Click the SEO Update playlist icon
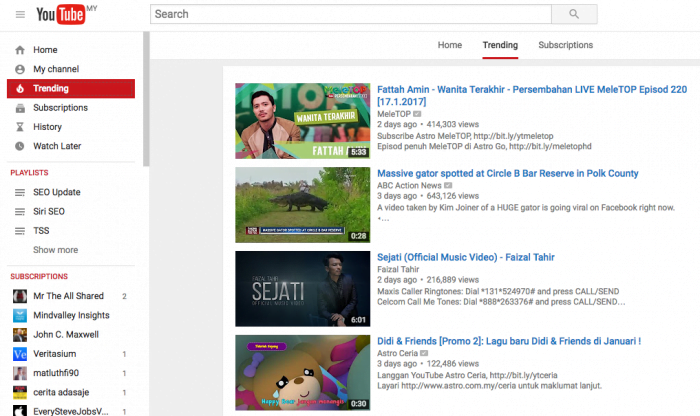700x416 pixels. point(20,192)
